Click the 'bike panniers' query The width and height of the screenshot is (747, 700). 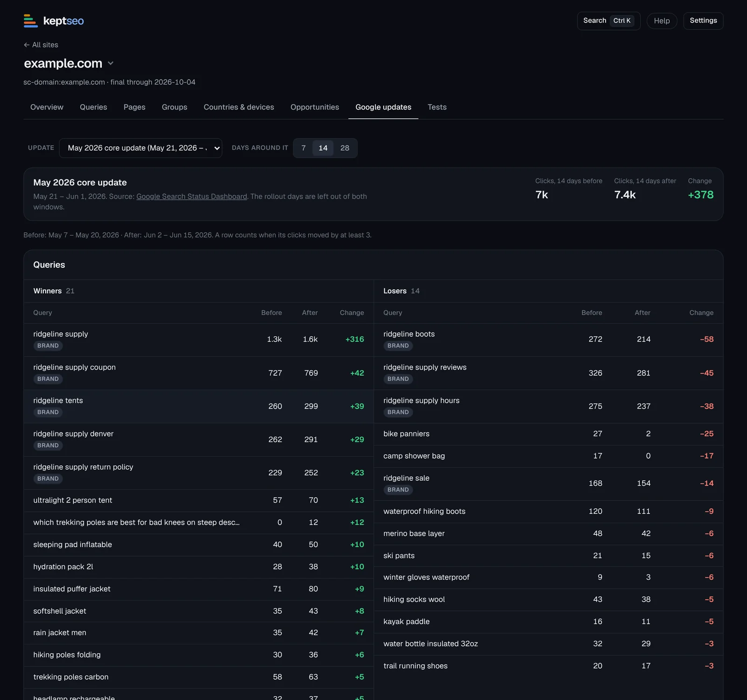tap(407, 434)
